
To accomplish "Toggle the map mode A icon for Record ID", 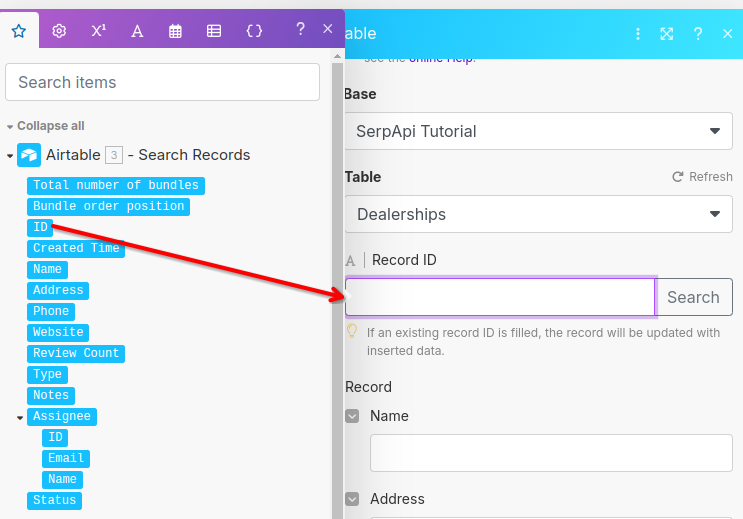I will coord(350,261).
